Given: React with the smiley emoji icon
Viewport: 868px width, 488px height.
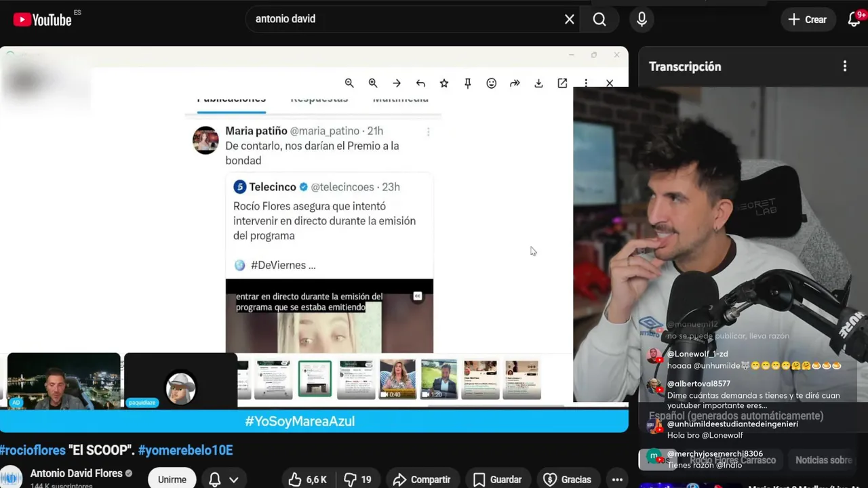Looking at the screenshot, I should tap(492, 83).
